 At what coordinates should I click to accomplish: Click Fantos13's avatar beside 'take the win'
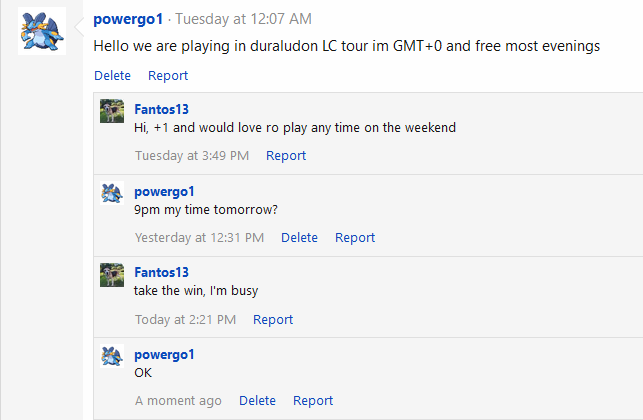point(112,275)
